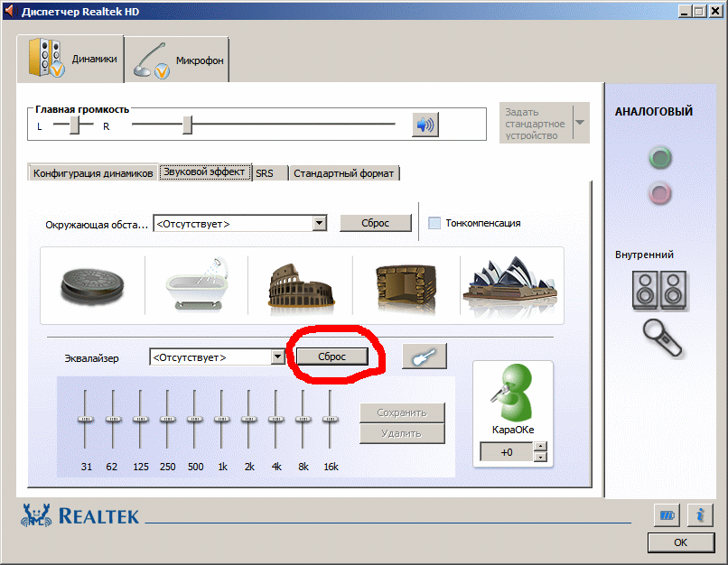The image size is (728, 565).
Task: Enable the Тонкомпенсация checkbox
Action: click(x=434, y=223)
